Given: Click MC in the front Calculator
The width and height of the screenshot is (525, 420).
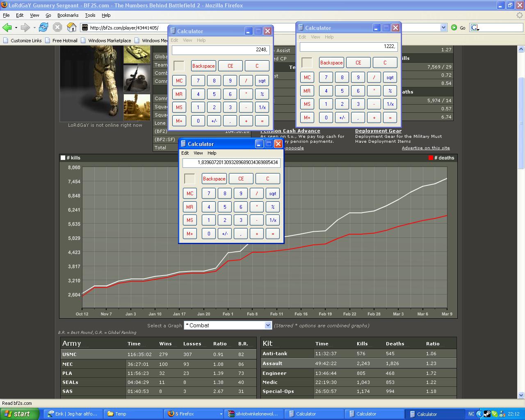Looking at the screenshot, I should click(x=190, y=194).
